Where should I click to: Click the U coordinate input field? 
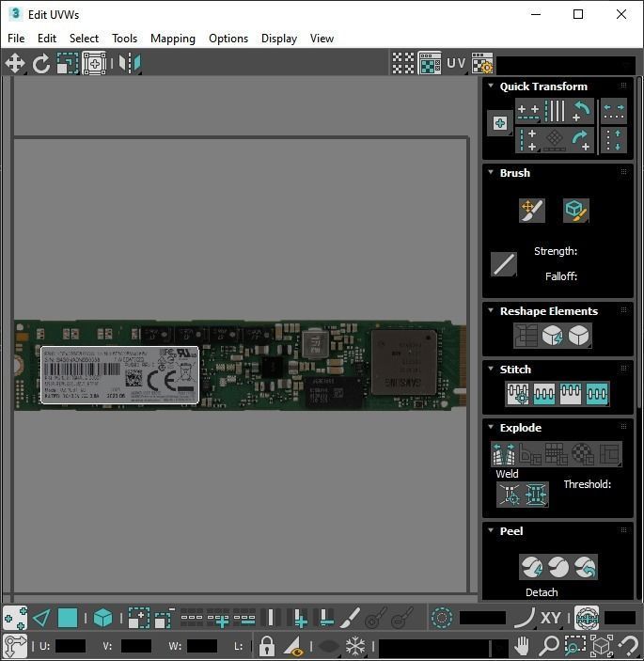[x=70, y=646]
